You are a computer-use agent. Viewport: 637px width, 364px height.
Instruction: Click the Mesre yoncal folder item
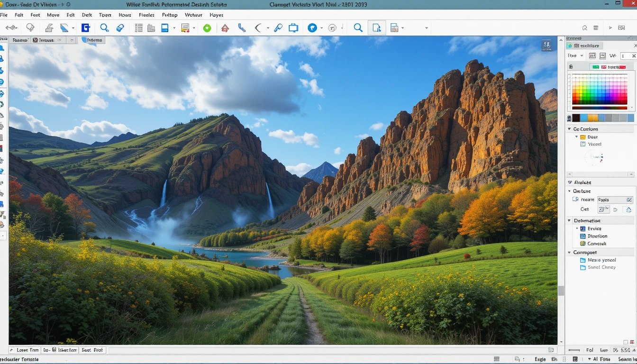click(x=601, y=260)
